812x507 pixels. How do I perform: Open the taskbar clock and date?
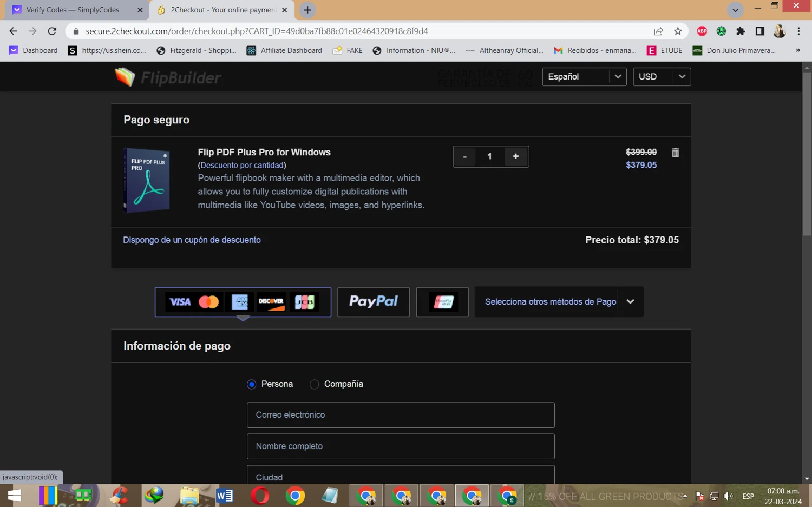pyautogui.click(x=783, y=496)
